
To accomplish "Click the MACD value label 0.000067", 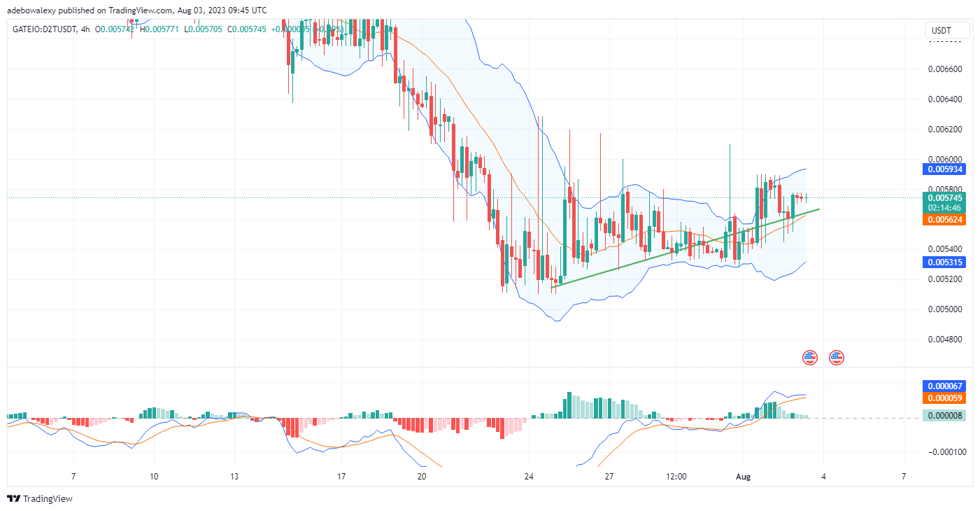I will [945, 386].
